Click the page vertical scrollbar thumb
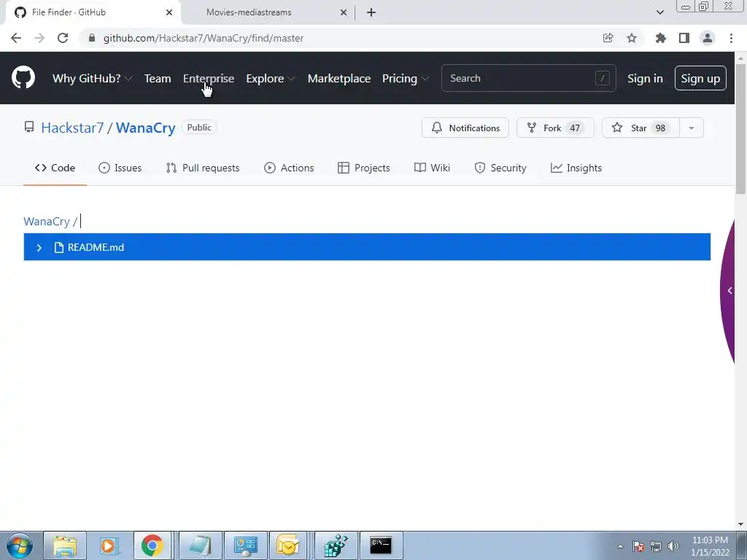Image resolution: width=747 pixels, height=560 pixels. click(x=740, y=128)
